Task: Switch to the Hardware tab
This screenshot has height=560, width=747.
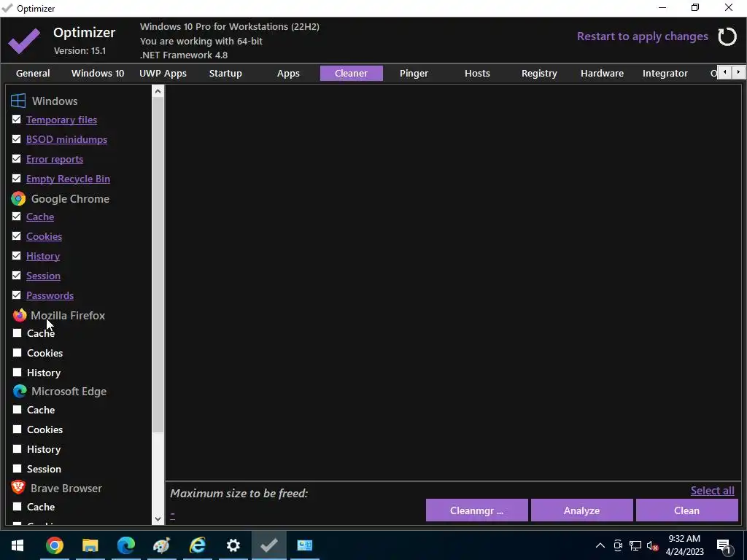Action: 602,74
